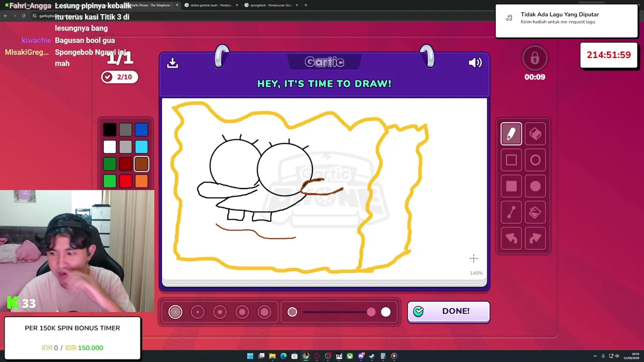The image size is (644, 362).
Task: Go forward in the browser
Action: coord(14,16)
